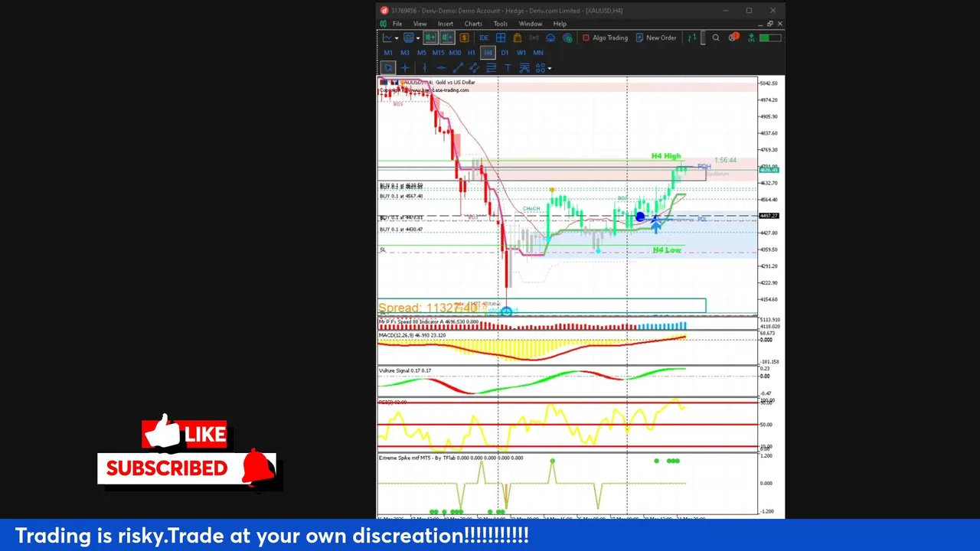980x551 pixels.
Task: Open the chart type selector icon
Action: click(387, 37)
